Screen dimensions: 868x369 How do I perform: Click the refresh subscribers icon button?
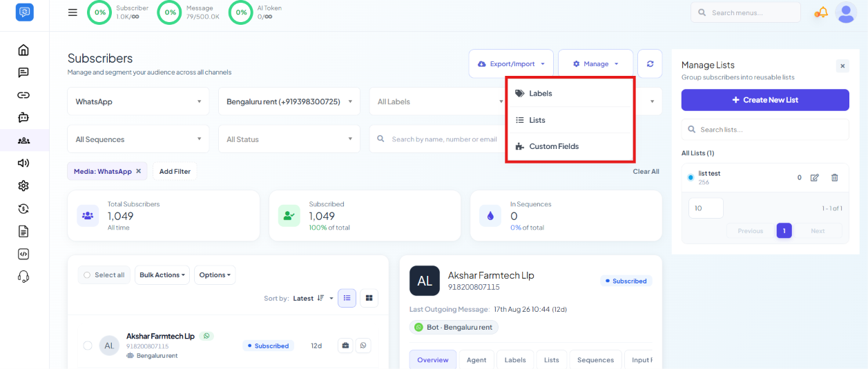pos(650,63)
